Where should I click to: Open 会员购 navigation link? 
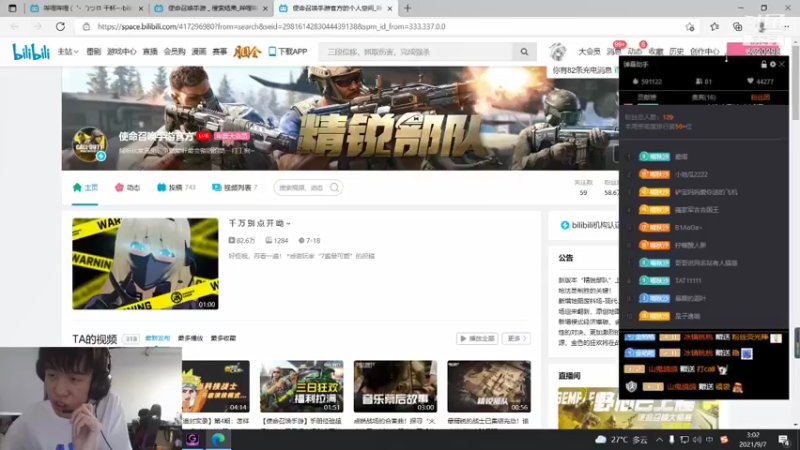tap(174, 52)
